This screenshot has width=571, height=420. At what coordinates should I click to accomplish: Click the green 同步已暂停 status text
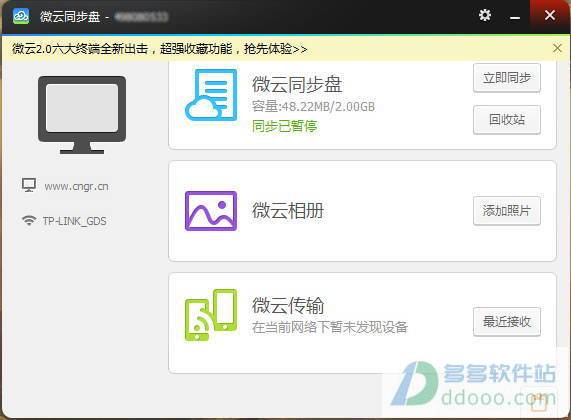(x=284, y=126)
